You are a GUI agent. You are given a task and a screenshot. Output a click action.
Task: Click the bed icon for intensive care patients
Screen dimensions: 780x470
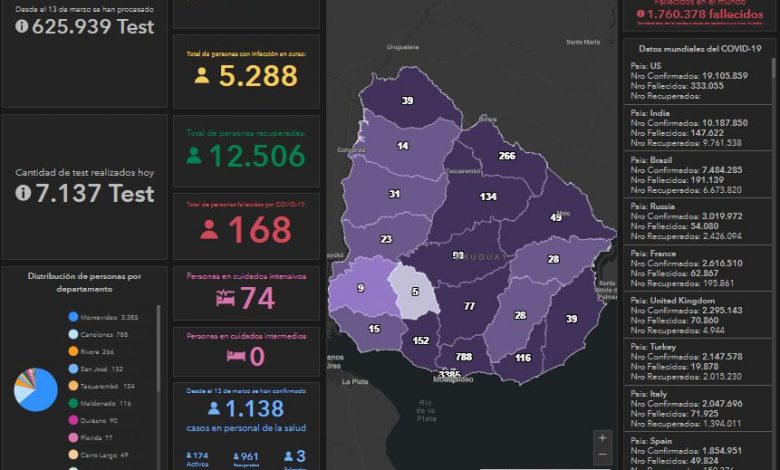tap(225, 298)
